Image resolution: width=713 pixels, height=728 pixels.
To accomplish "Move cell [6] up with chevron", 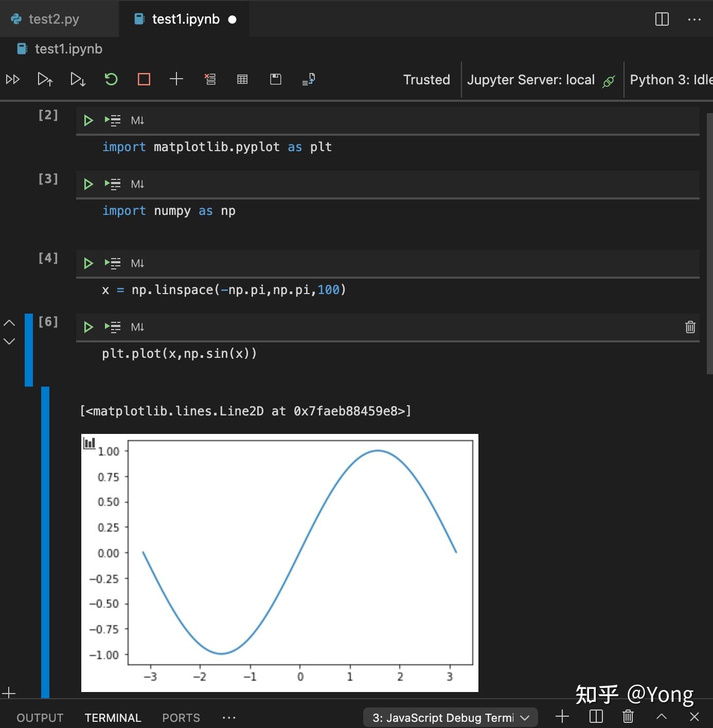I will coord(9,323).
